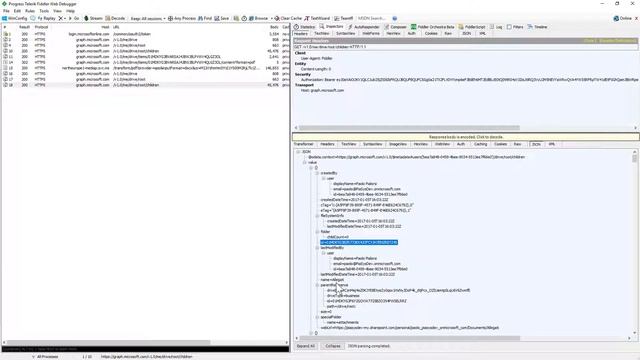
Task: Click the Collapse button
Action: [333, 346]
